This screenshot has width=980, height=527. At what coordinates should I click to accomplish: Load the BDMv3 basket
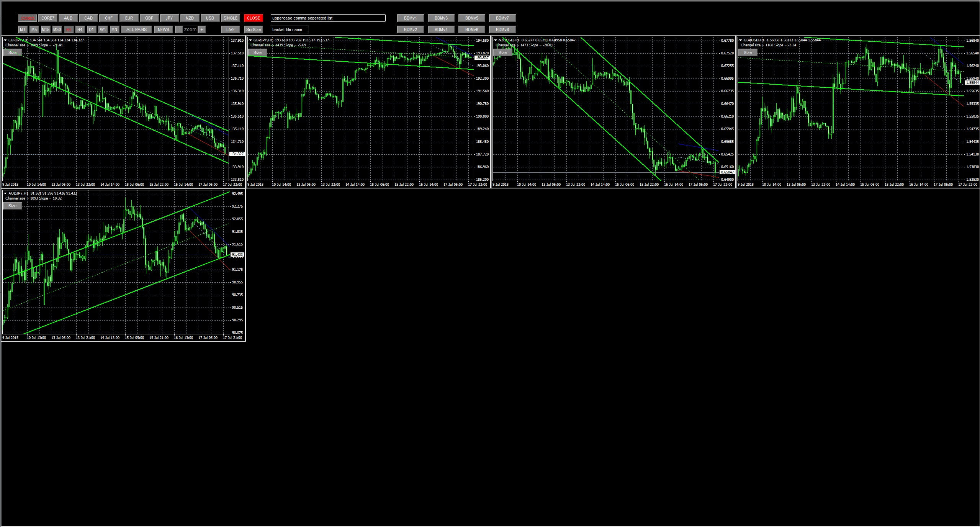(441, 18)
